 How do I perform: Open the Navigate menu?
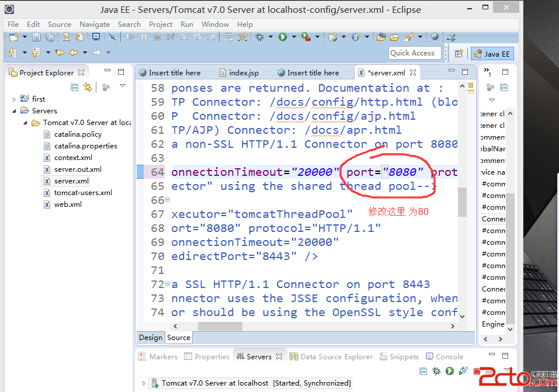tap(95, 25)
